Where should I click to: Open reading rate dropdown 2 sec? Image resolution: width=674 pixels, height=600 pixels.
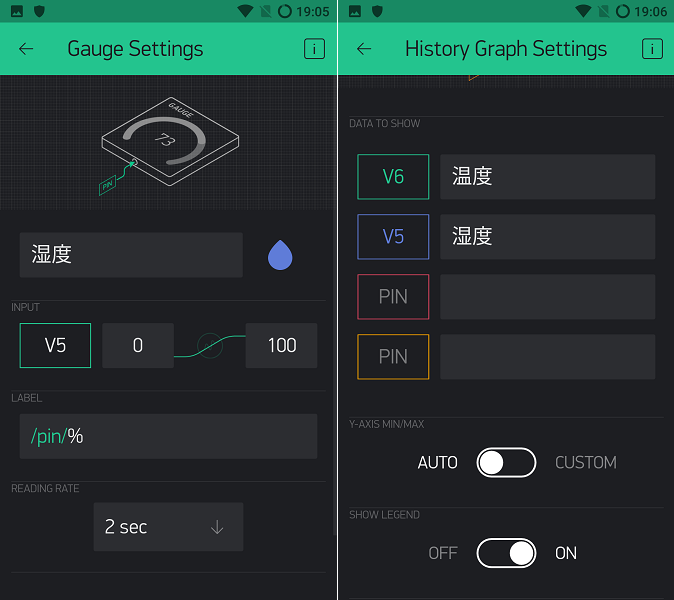coord(168,527)
